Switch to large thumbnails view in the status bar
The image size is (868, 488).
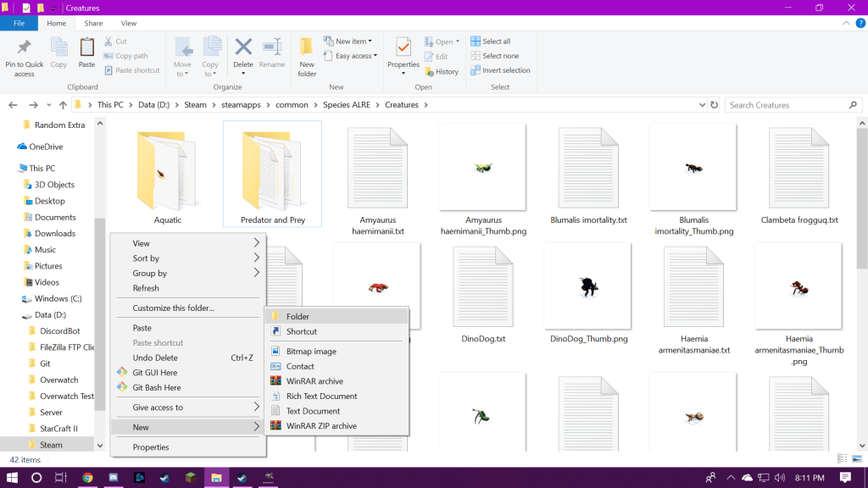[x=856, y=459]
